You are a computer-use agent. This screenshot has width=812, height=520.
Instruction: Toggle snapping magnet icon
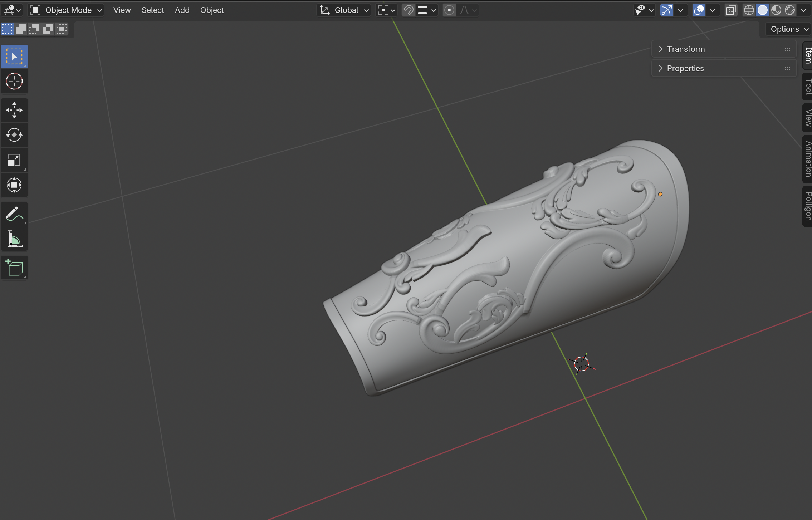(408, 10)
